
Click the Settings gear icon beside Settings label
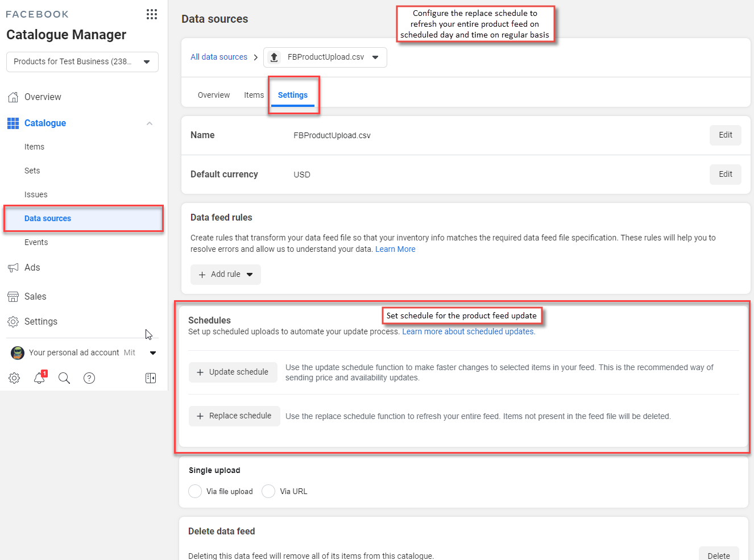click(x=13, y=322)
